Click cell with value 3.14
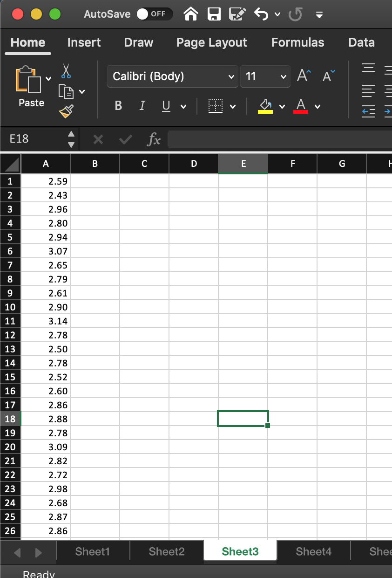This screenshot has height=578, width=392. click(46, 321)
